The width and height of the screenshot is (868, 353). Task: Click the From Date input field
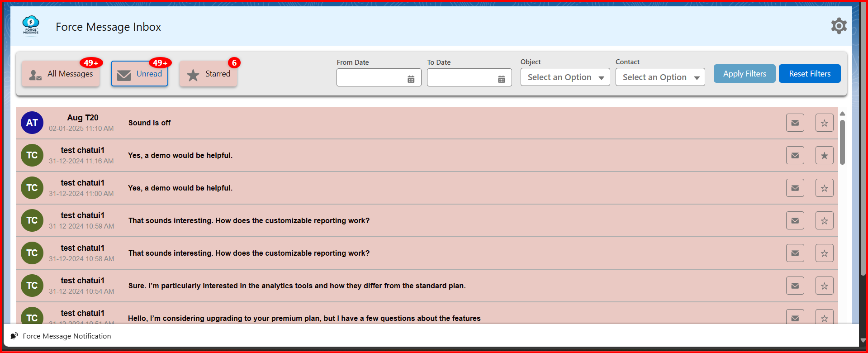point(371,78)
